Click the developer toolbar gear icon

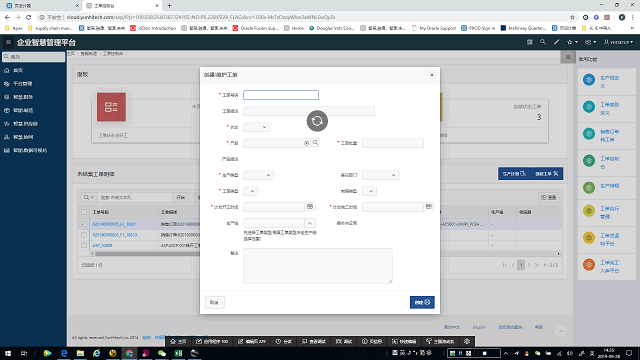467,341
